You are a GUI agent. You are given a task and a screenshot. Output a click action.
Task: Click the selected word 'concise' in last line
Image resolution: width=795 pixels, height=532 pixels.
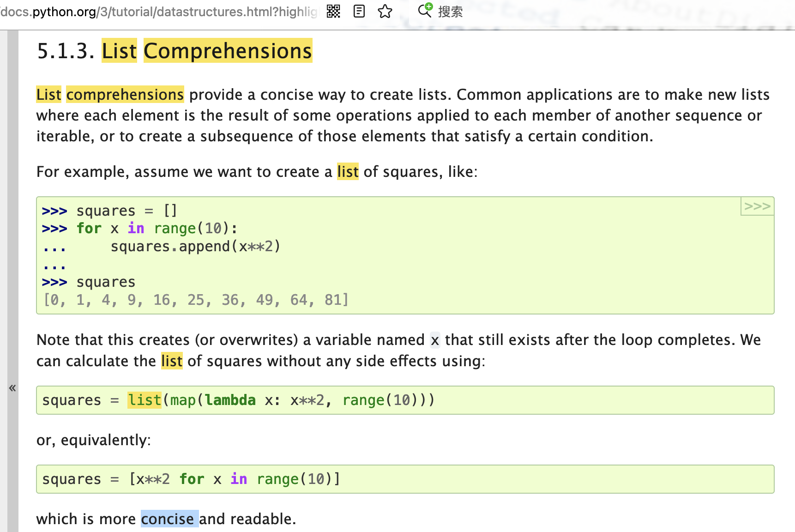tap(169, 519)
